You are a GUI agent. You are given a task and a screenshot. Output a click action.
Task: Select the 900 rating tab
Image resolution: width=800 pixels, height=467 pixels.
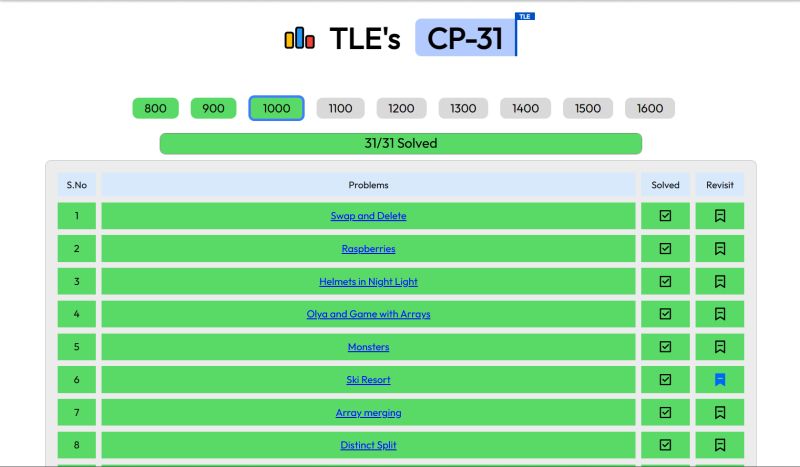[x=213, y=108]
